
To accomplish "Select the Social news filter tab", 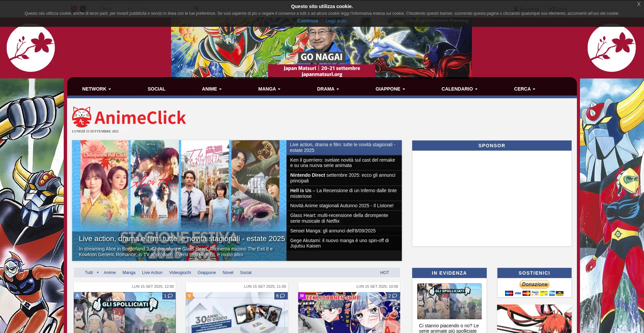I will [246, 273].
